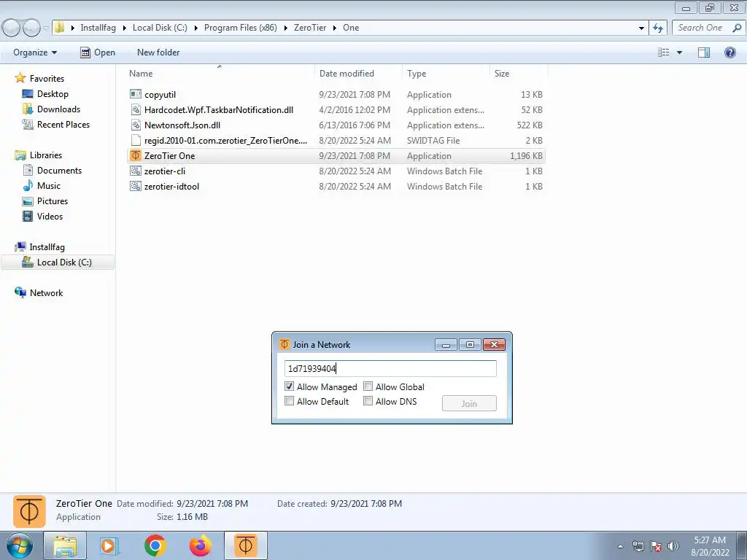
Task: Go back with the Back arrow
Action: (x=11, y=28)
